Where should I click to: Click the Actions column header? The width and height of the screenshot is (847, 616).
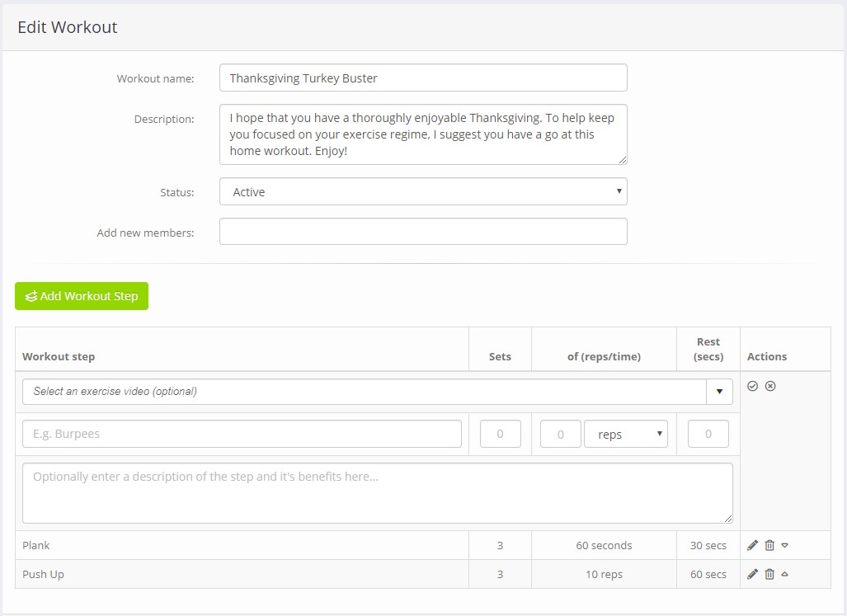[767, 356]
